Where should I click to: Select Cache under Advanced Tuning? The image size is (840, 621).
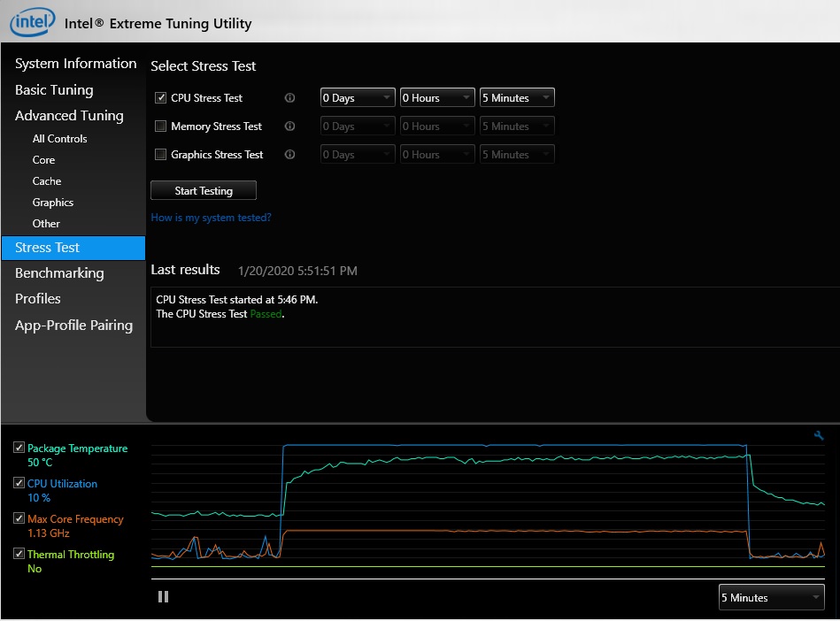47,181
